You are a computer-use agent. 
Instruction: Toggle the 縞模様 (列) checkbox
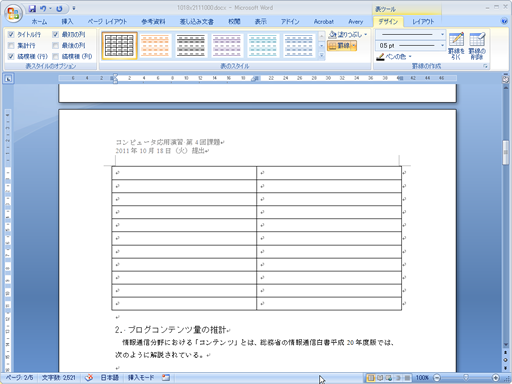(56, 56)
